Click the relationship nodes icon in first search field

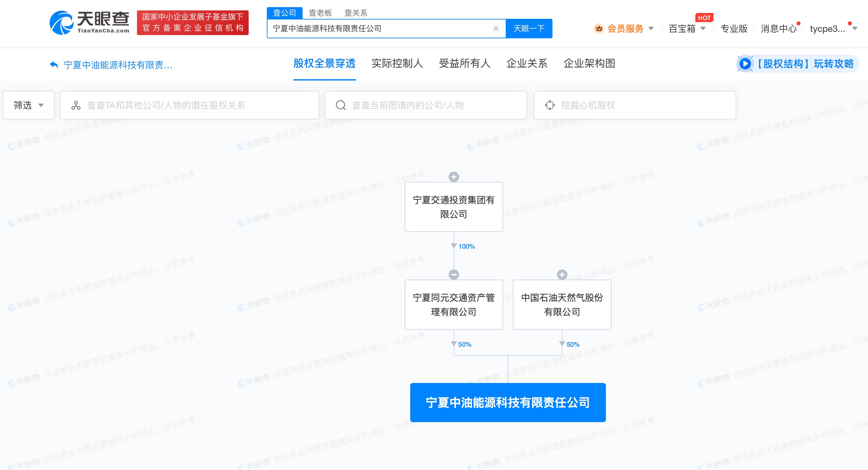coord(76,105)
